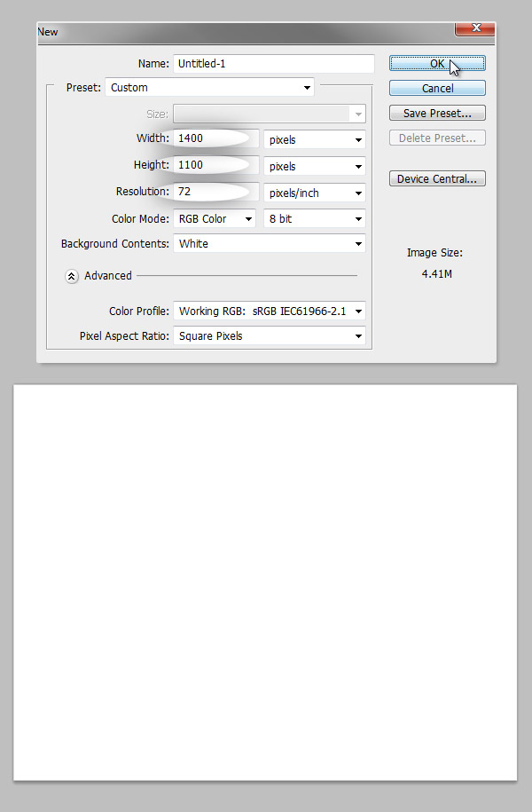Click the 4.41M image size text

[437, 273]
